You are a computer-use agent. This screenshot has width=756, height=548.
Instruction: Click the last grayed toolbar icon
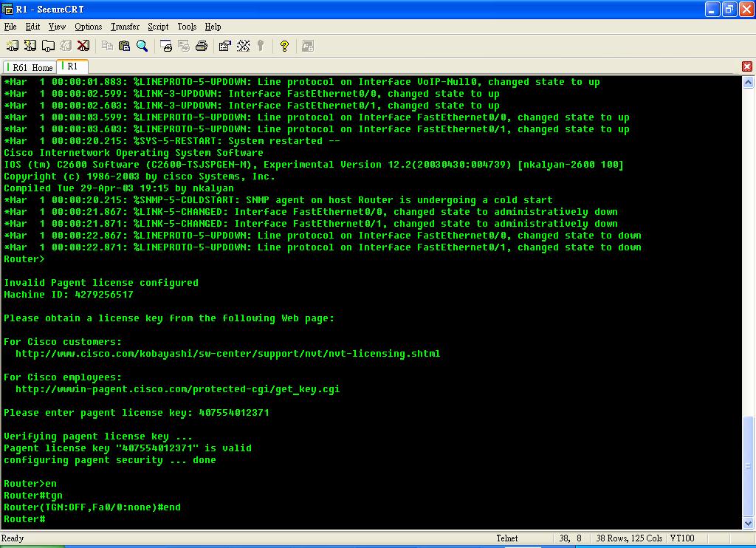[308, 46]
